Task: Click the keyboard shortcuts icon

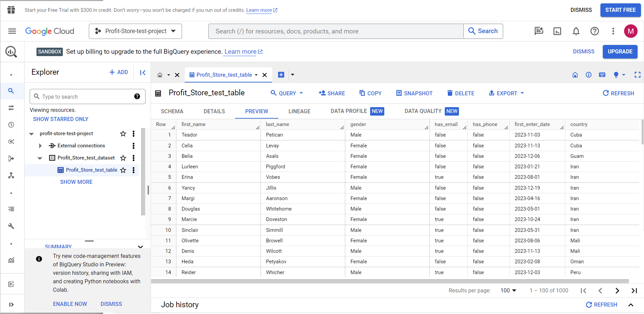Action: click(602, 75)
